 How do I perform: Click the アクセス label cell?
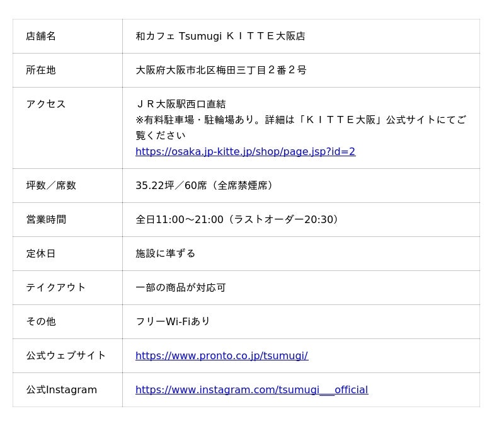tap(46, 105)
